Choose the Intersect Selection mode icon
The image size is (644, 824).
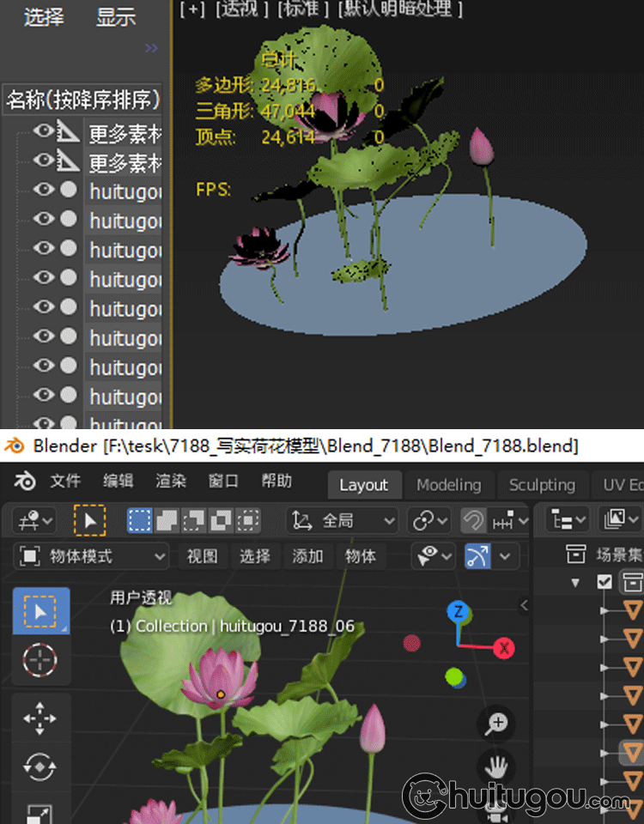pos(248,521)
